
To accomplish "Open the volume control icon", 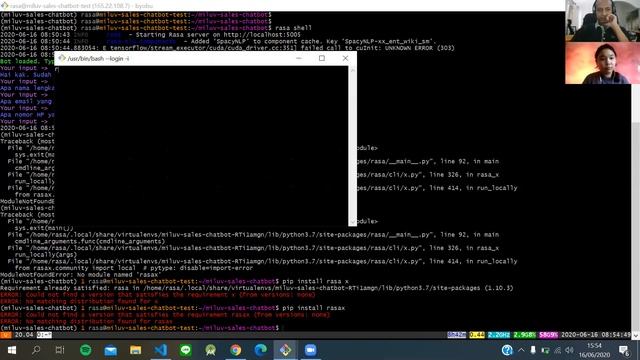I will pyautogui.click(x=569, y=350).
